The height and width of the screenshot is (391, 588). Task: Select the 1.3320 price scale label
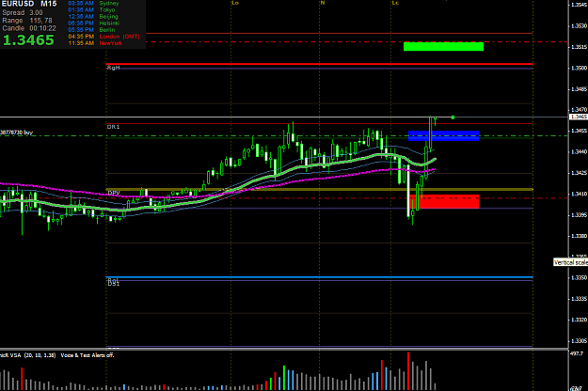click(x=580, y=320)
